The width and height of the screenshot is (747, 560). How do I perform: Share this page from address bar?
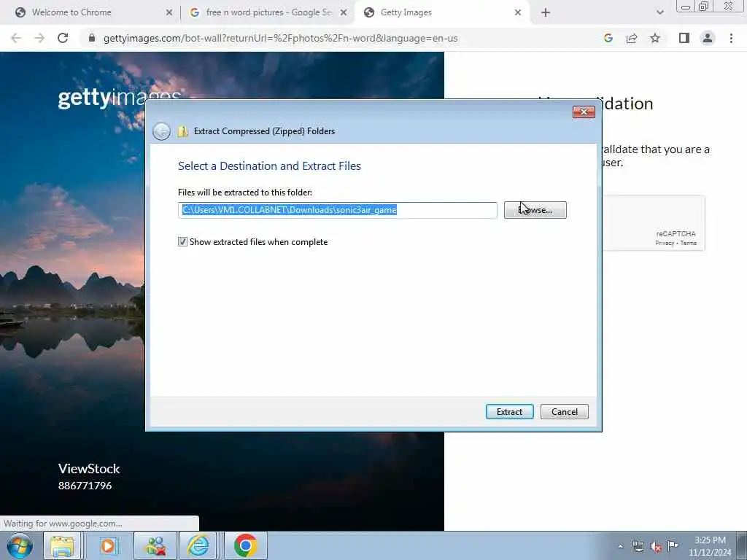tap(632, 38)
